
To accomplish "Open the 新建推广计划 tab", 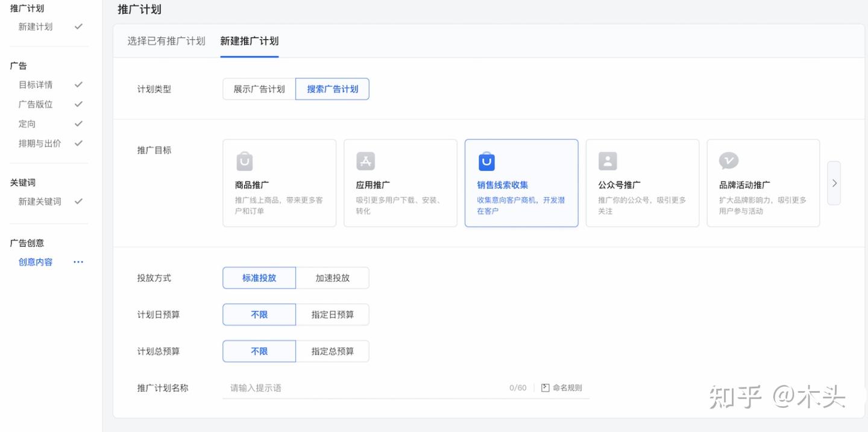I will click(249, 41).
